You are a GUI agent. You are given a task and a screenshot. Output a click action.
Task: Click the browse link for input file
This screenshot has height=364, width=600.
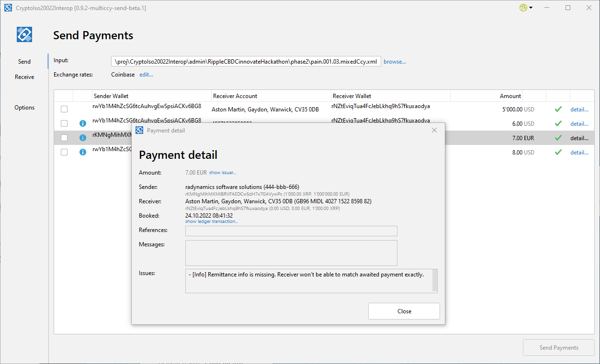coord(394,61)
